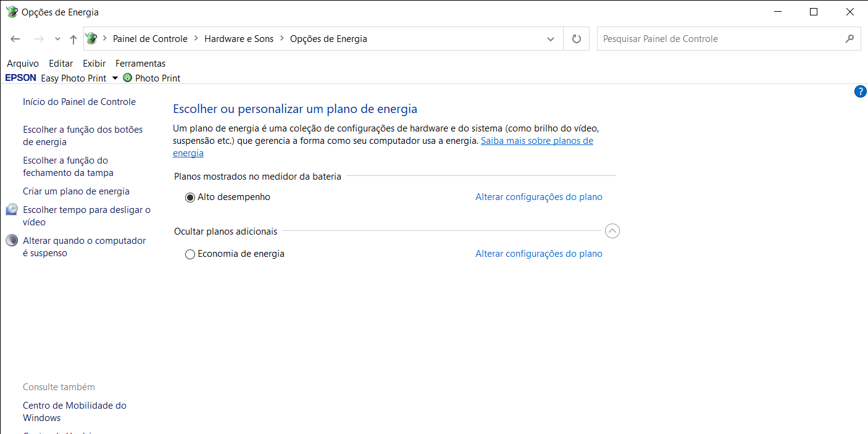Viewport: 868px width, 434px height.
Task: Click the Consulte também label
Action: [59, 387]
